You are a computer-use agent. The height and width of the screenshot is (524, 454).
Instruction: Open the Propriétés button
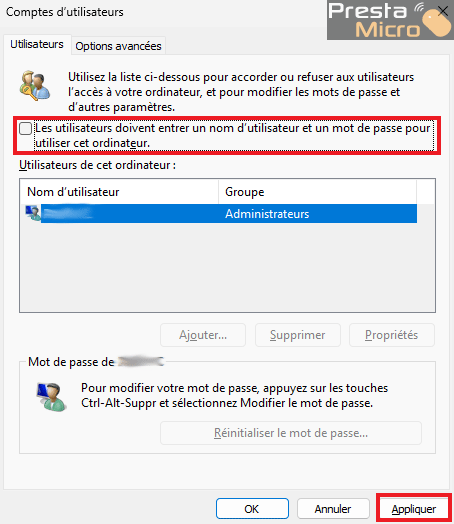pos(392,335)
